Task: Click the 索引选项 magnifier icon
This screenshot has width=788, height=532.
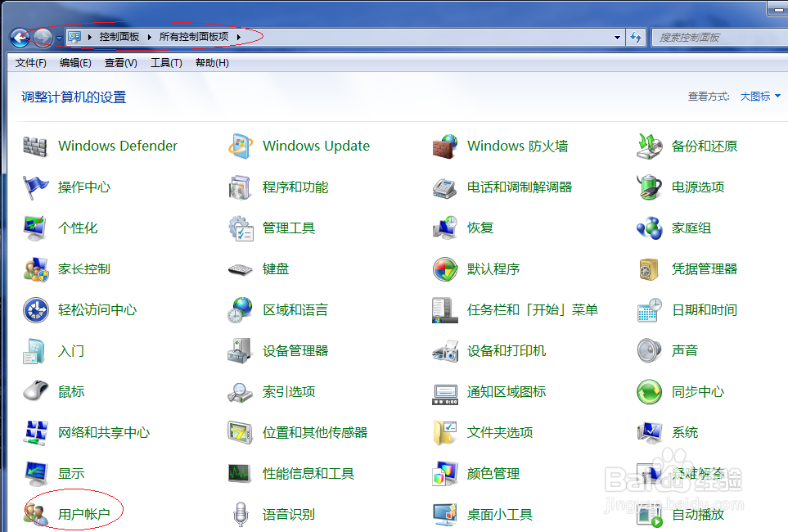Action: [240, 392]
